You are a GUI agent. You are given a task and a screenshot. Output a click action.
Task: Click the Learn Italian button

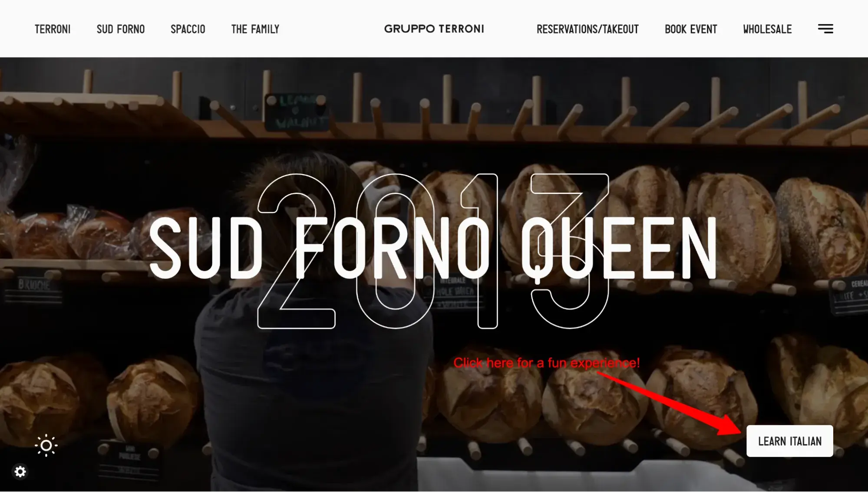[x=789, y=441]
